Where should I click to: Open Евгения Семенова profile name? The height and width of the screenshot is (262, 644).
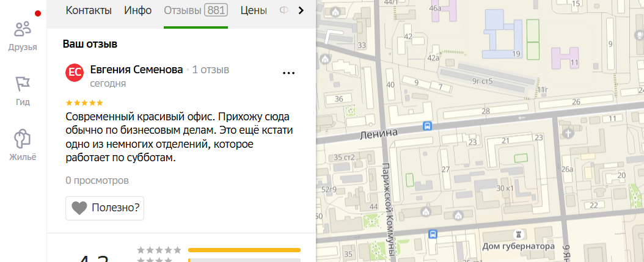point(136,70)
